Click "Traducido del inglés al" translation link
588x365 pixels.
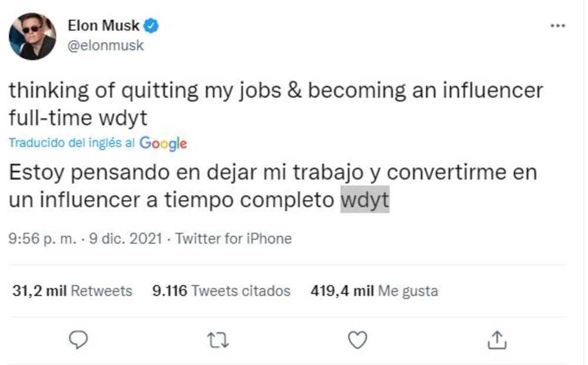pyautogui.click(x=72, y=143)
